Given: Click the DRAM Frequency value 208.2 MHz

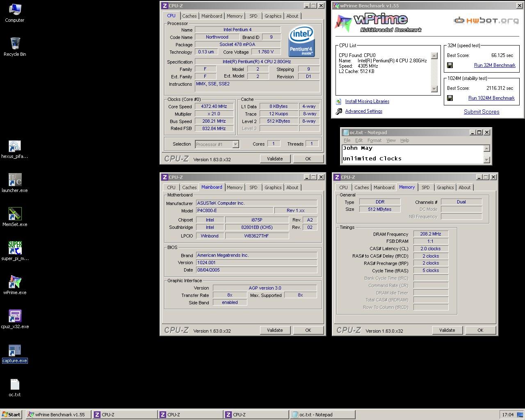Looking at the screenshot, I should pos(431,234).
